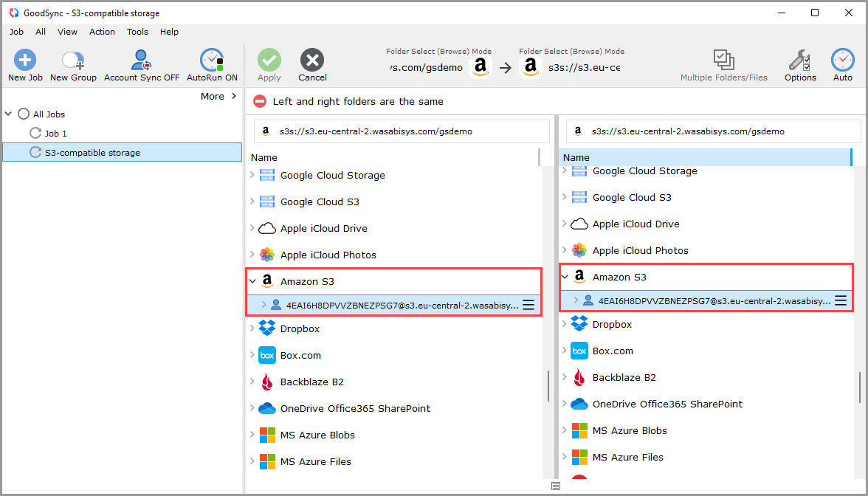
Task: Click Backblaze B2 flame icon in left pane
Action: [267, 382]
